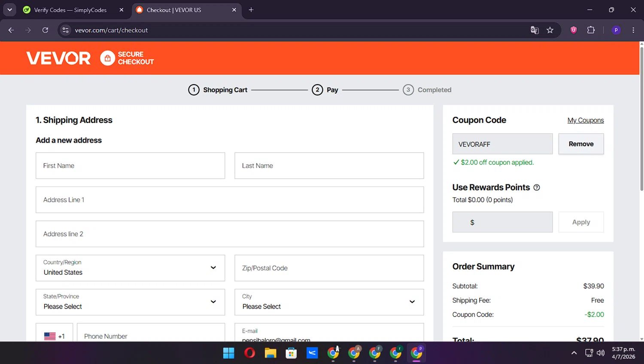Open the shield extension icon
The image size is (644, 364).
pos(574,30)
